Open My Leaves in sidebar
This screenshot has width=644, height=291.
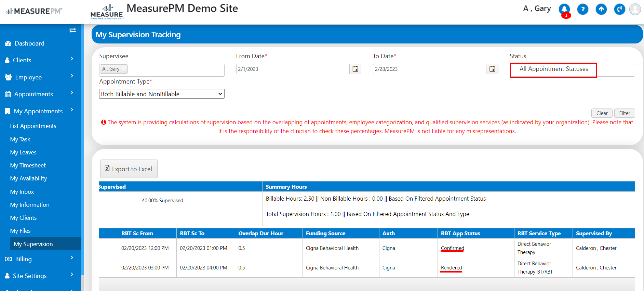[23, 152]
